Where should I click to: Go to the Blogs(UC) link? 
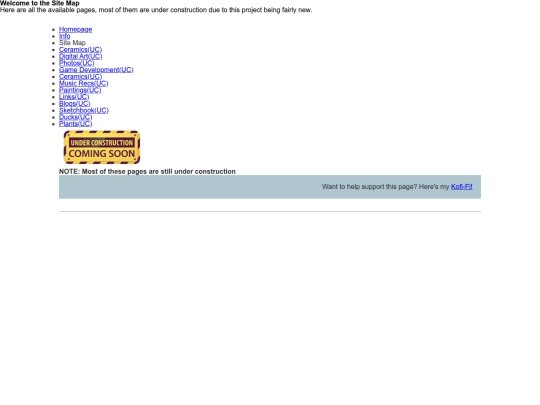click(74, 104)
